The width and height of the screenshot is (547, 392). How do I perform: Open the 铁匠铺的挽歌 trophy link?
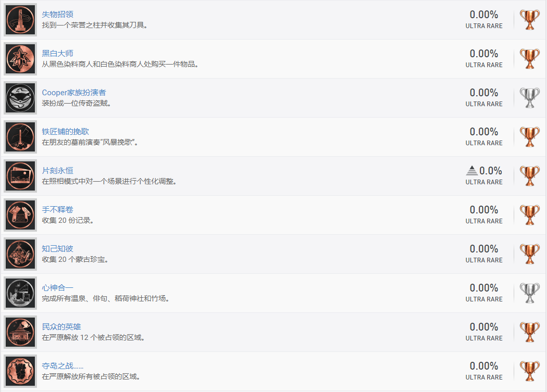[x=66, y=131]
